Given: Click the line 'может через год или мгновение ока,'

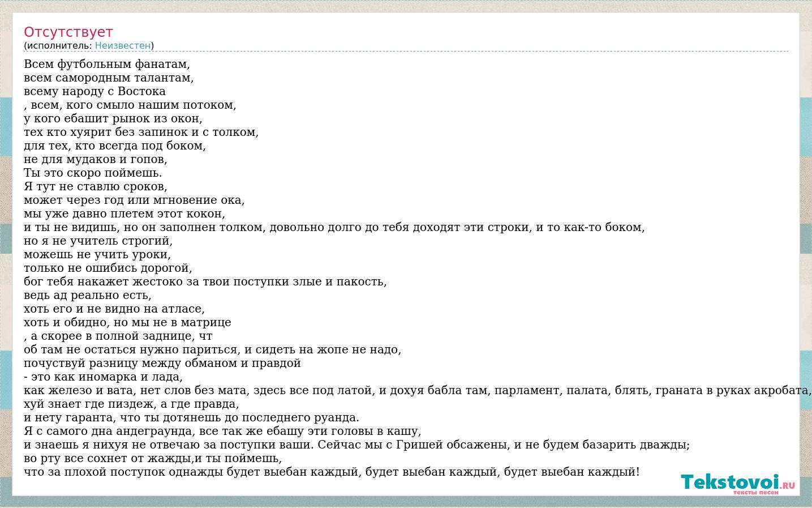Looking at the screenshot, I should tap(134, 200).
